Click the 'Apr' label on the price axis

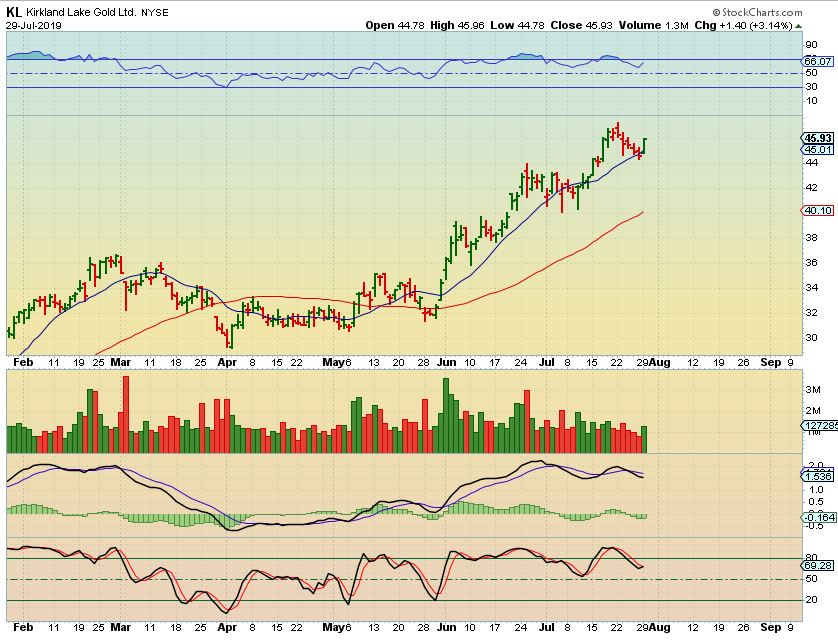[227, 362]
